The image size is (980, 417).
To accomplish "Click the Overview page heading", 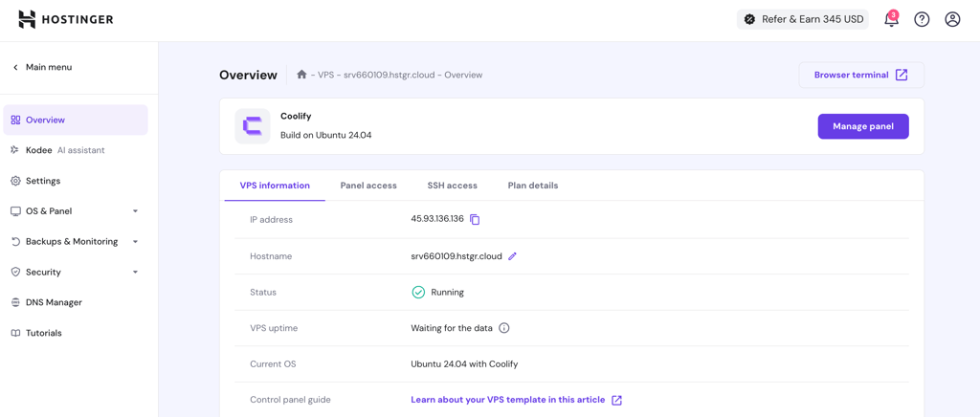I will [248, 75].
